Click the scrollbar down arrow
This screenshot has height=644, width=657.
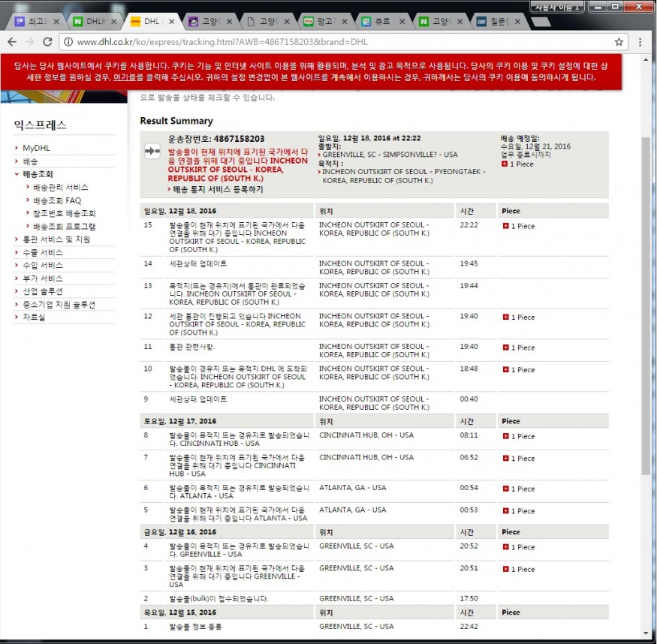[646, 633]
